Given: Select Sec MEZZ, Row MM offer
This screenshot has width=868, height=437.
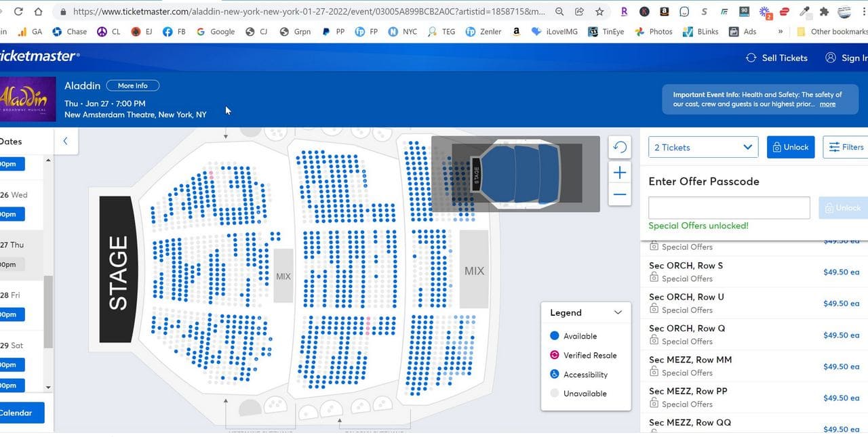Looking at the screenshot, I should (754, 366).
